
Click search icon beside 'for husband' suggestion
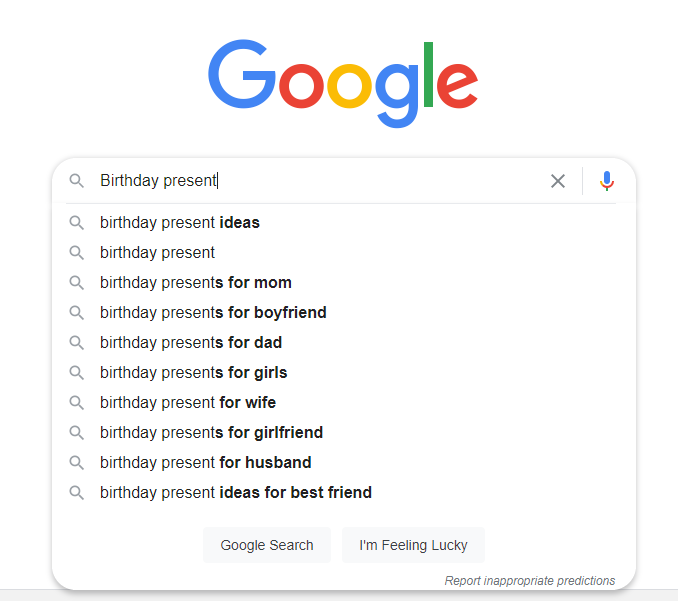tap(77, 463)
